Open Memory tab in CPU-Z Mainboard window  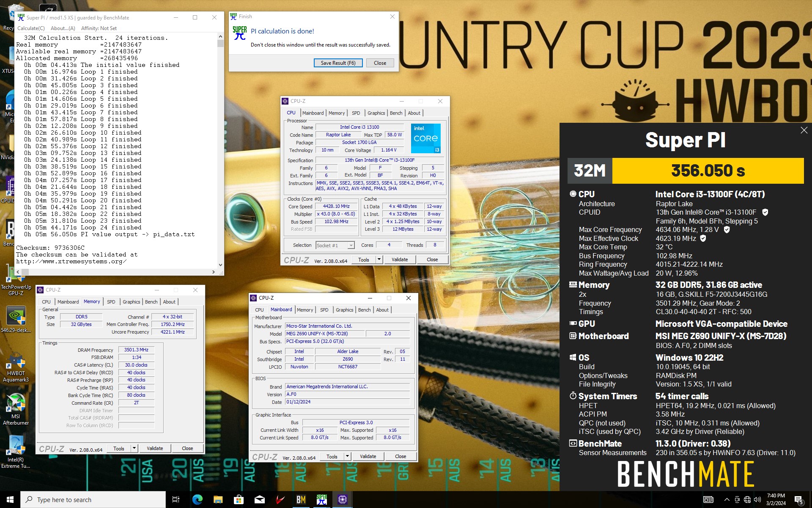305,310
